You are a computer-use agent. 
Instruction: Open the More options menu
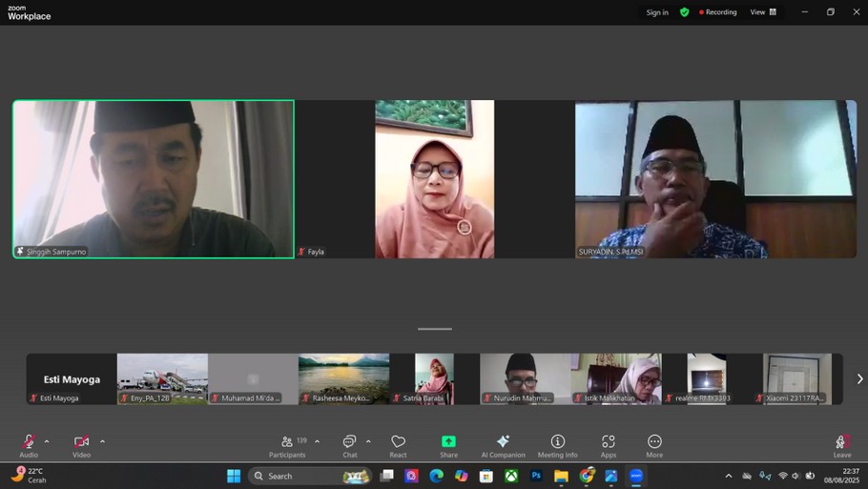click(654, 445)
